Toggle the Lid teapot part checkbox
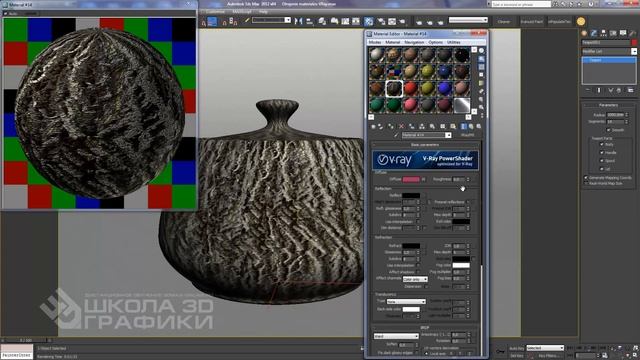This screenshot has height=360, width=640. click(602, 169)
